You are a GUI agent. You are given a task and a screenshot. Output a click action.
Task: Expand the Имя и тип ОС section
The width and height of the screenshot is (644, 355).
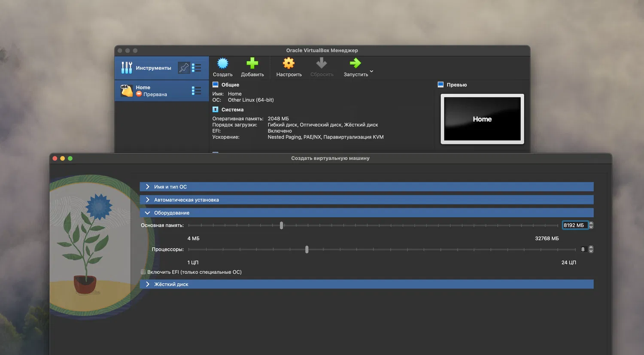tap(367, 187)
